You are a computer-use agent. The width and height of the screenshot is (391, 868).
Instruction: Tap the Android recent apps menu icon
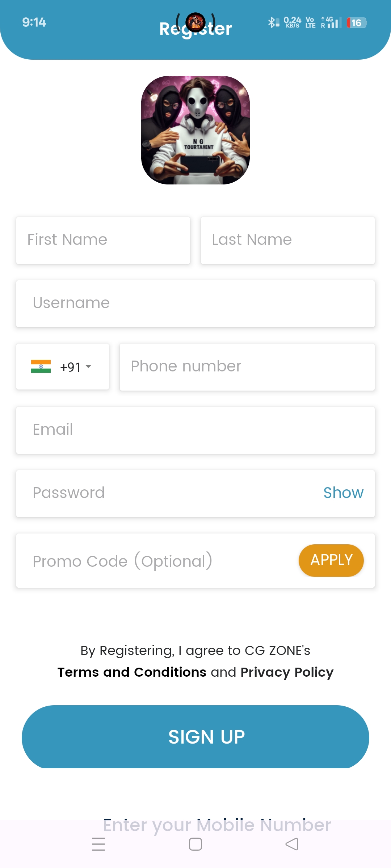click(x=98, y=844)
